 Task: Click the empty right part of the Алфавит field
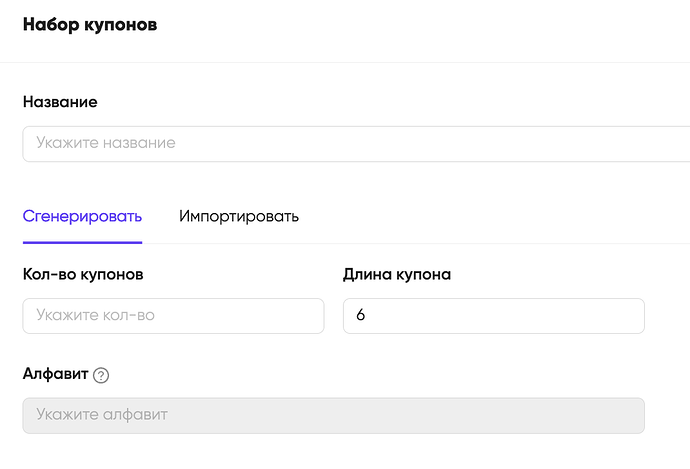tap(484, 416)
